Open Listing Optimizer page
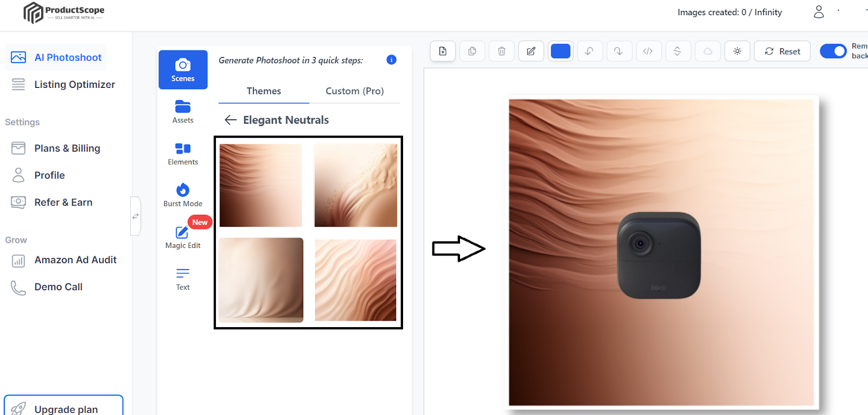The width and height of the screenshot is (868, 415). [63, 85]
